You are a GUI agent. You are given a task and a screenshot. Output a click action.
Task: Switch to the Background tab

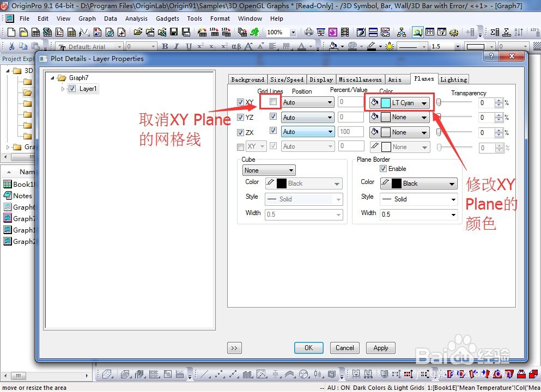coord(247,79)
